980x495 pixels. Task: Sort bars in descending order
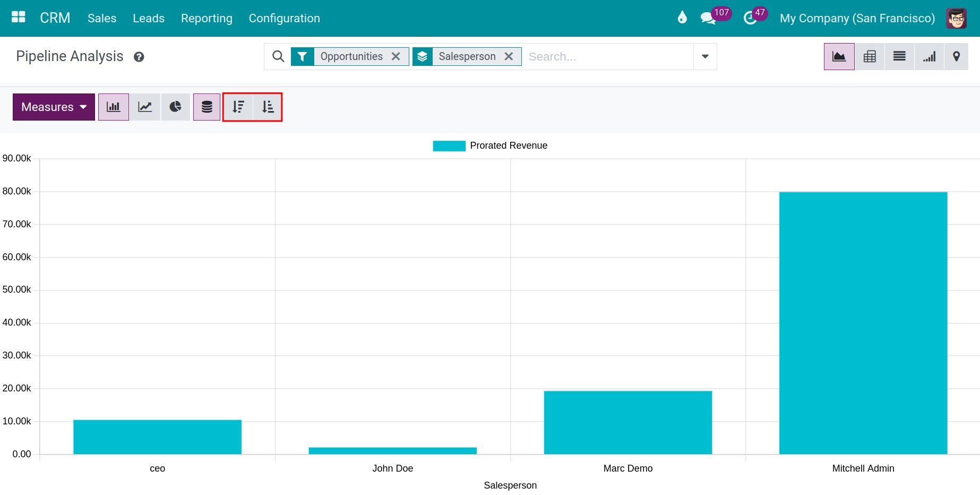click(x=238, y=107)
